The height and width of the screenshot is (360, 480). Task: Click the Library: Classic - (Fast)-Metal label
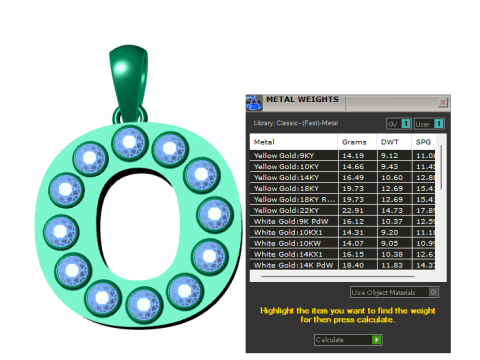point(296,123)
